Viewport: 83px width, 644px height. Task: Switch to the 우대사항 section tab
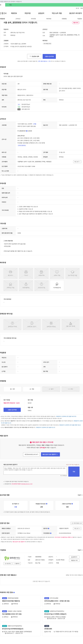coord(33,19)
